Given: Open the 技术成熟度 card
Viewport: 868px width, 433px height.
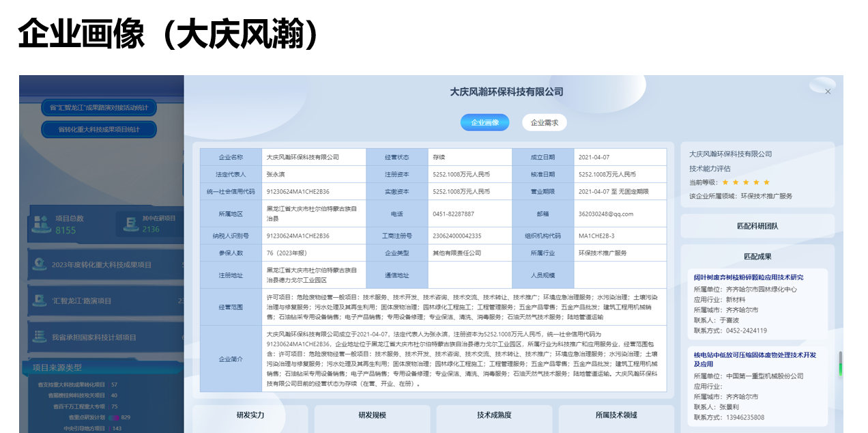Looking at the screenshot, I should [494, 419].
